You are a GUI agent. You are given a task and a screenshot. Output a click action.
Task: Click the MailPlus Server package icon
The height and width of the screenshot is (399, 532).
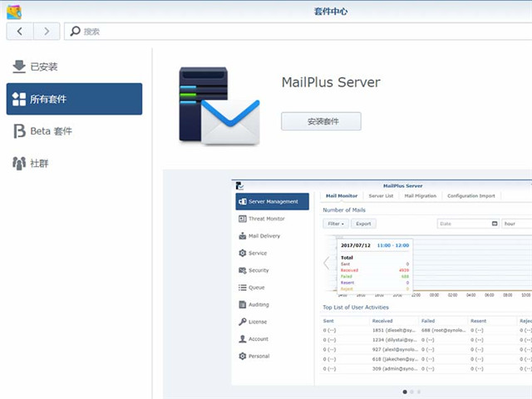(219, 106)
